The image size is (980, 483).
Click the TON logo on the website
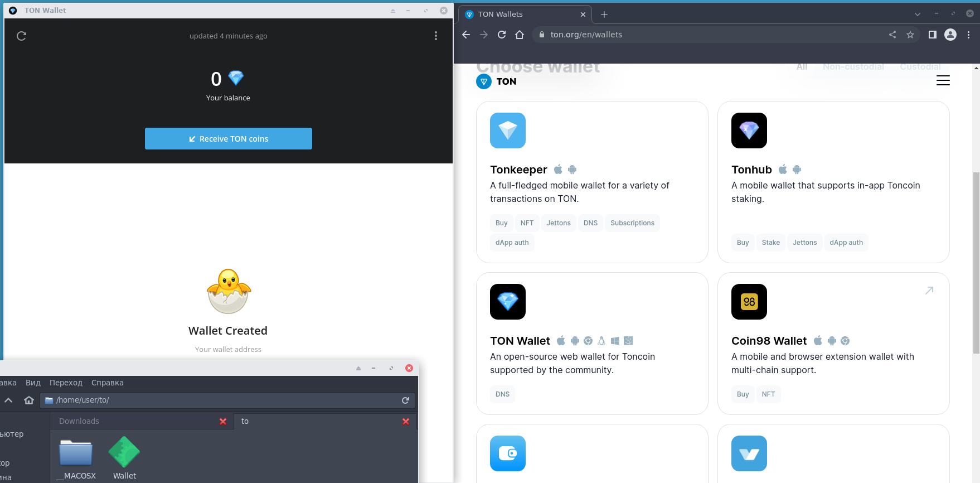(497, 81)
